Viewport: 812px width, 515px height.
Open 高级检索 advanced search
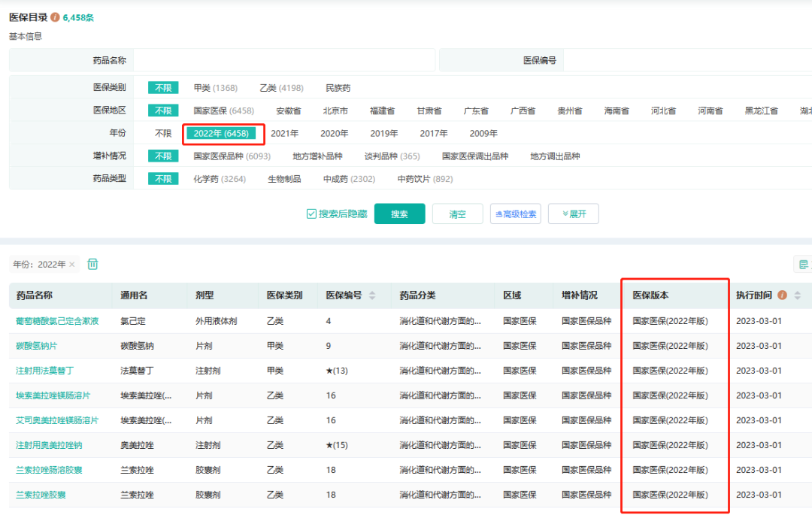coord(515,214)
